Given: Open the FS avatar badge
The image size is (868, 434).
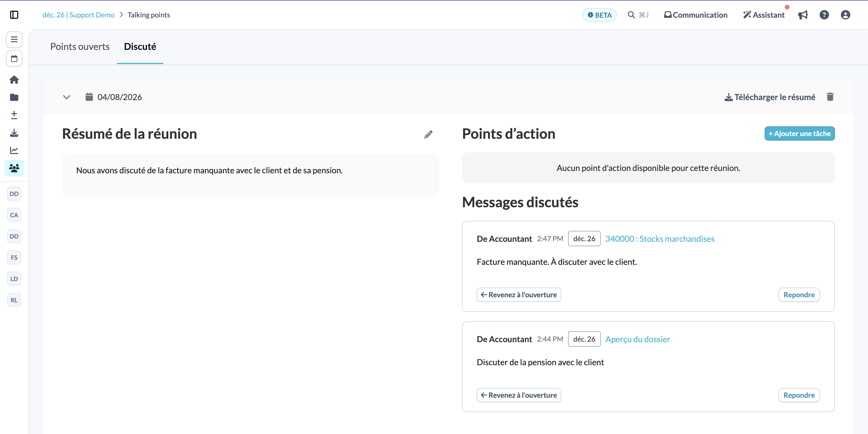Looking at the screenshot, I should (x=14, y=257).
